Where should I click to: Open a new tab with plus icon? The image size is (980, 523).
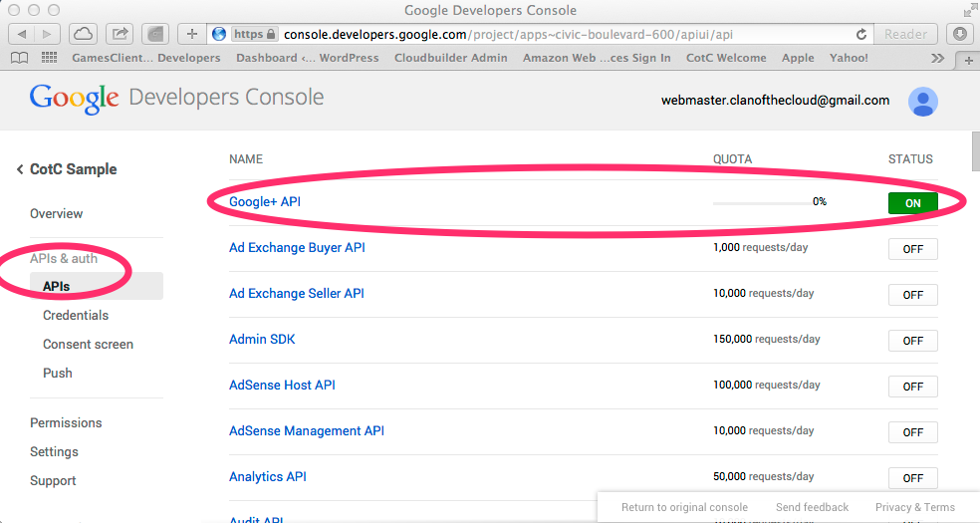968,61
